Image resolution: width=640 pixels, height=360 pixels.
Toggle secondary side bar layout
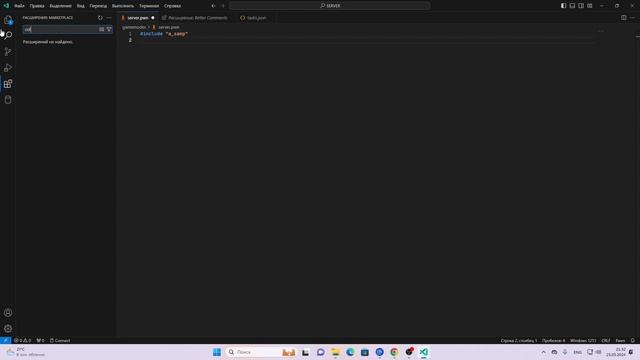pos(581,6)
